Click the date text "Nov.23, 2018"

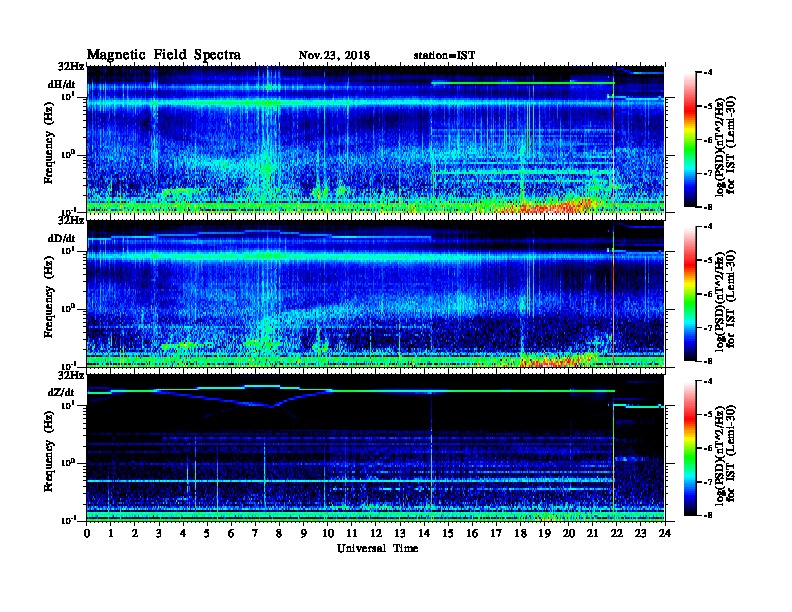[334, 56]
